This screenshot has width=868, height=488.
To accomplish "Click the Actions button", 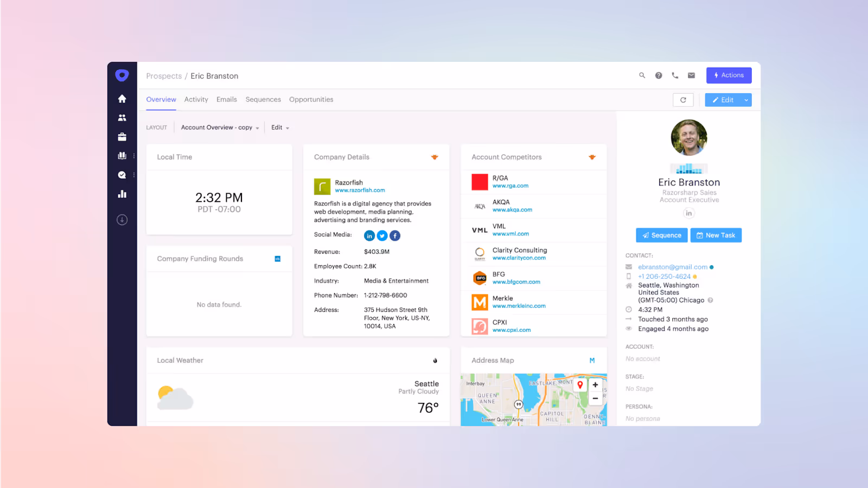I will pos(729,75).
